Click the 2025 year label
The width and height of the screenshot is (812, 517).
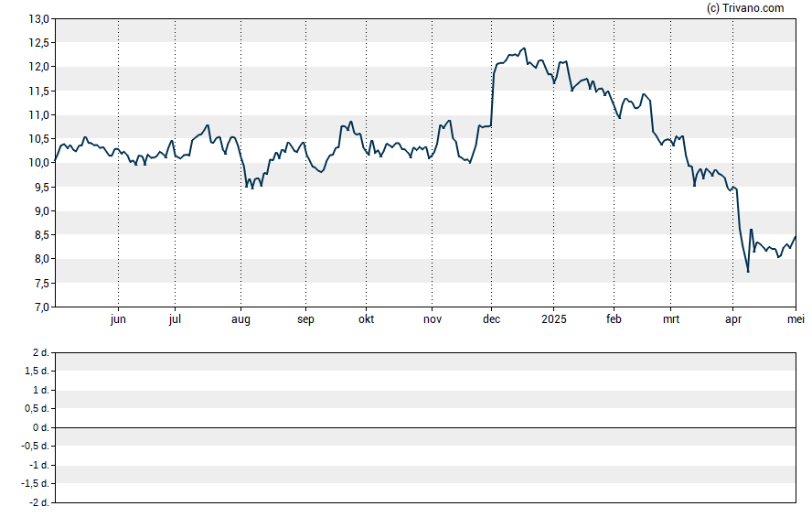point(554,319)
